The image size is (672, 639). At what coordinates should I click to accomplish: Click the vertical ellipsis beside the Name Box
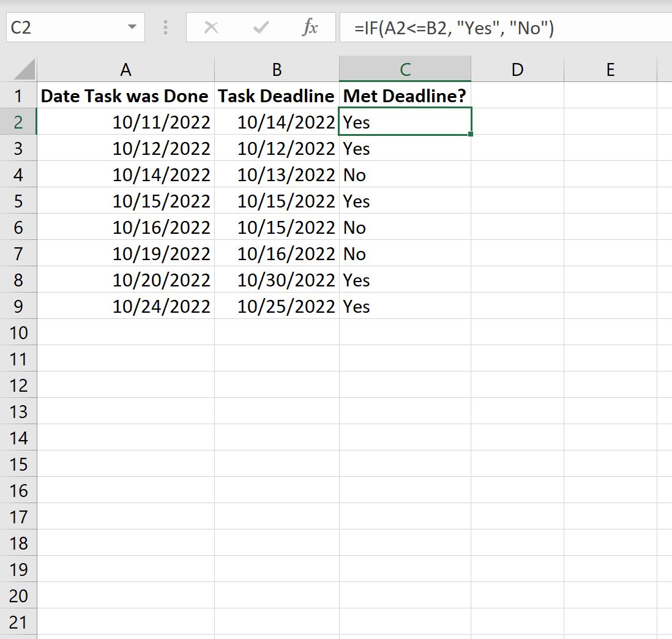(164, 27)
